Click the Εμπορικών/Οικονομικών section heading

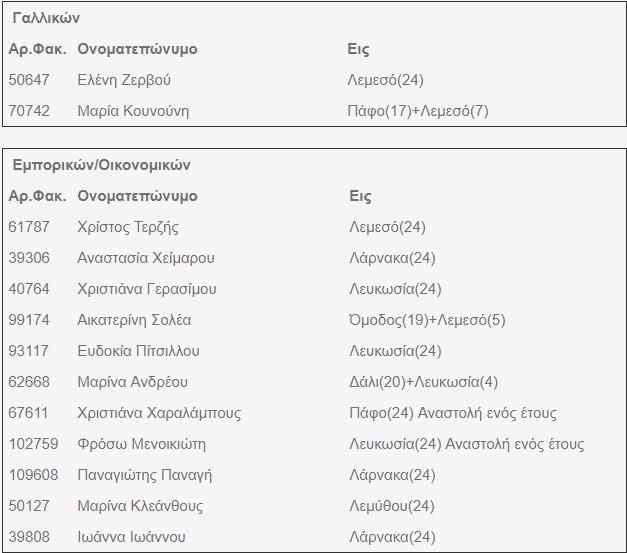coord(101,165)
